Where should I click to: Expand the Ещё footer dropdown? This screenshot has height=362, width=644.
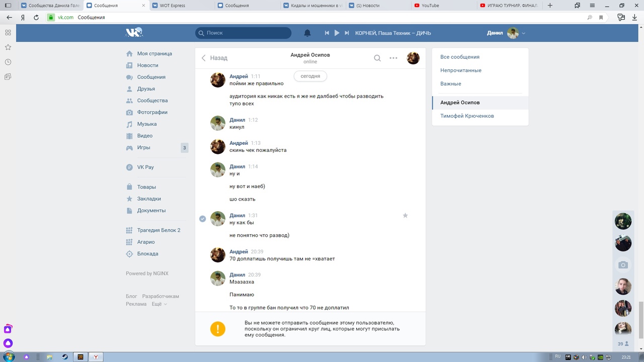click(x=159, y=304)
